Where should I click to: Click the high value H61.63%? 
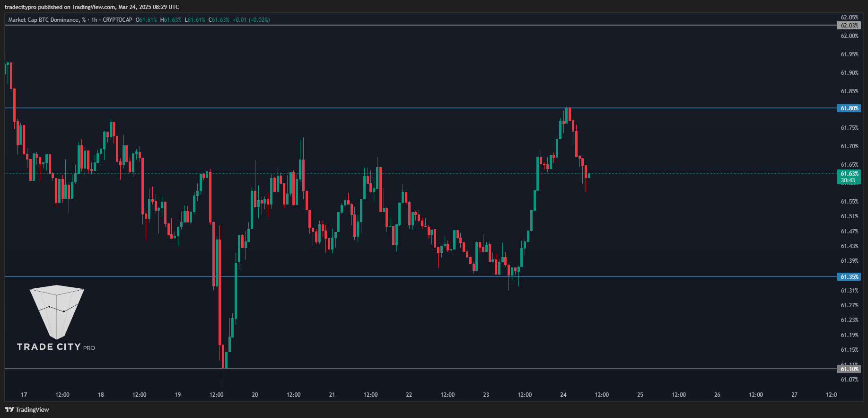(x=171, y=20)
